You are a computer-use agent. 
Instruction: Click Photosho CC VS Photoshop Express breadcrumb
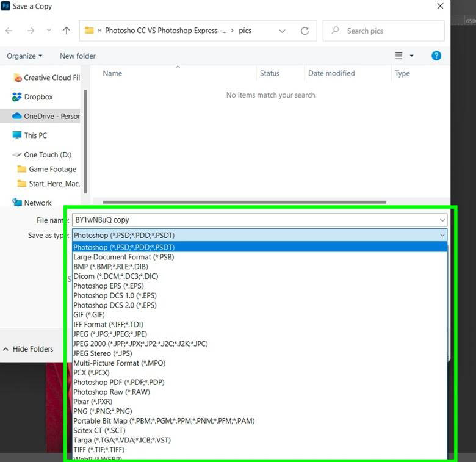pyautogui.click(x=166, y=31)
